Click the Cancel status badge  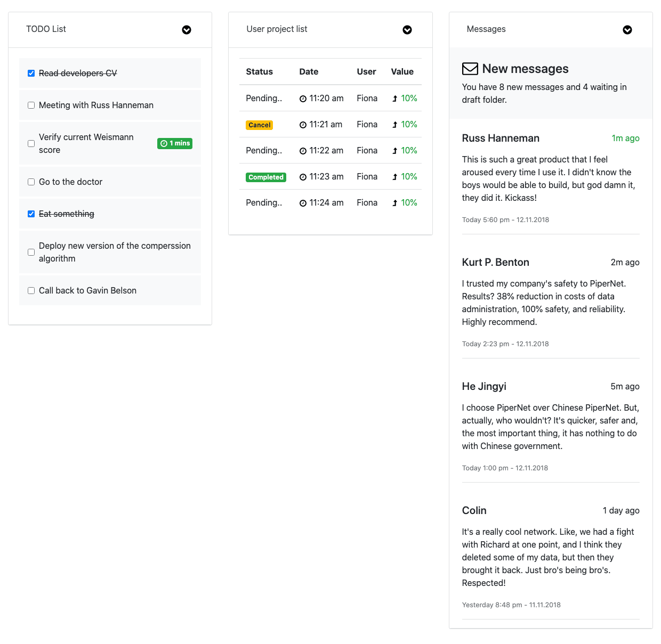point(259,125)
